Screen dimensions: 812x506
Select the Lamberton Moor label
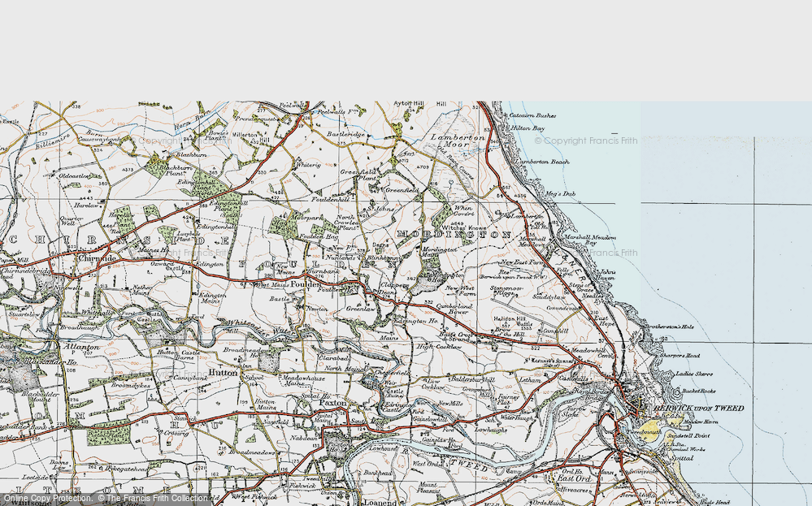pyautogui.click(x=458, y=141)
